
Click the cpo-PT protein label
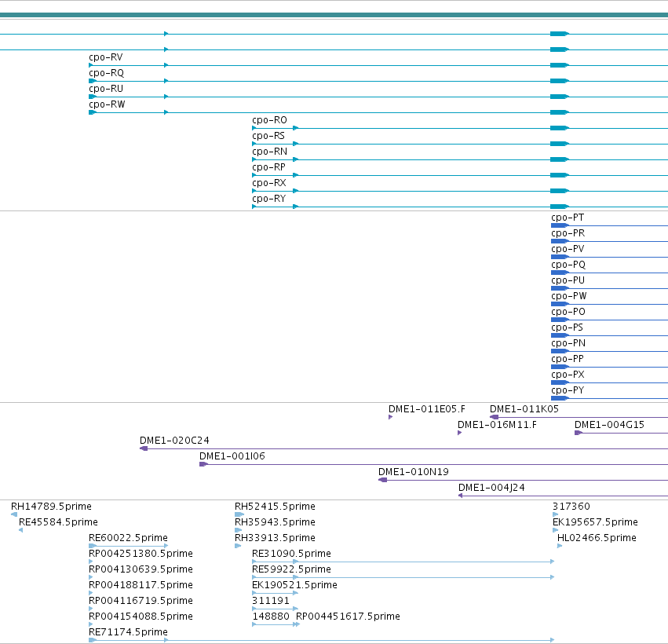tap(568, 218)
